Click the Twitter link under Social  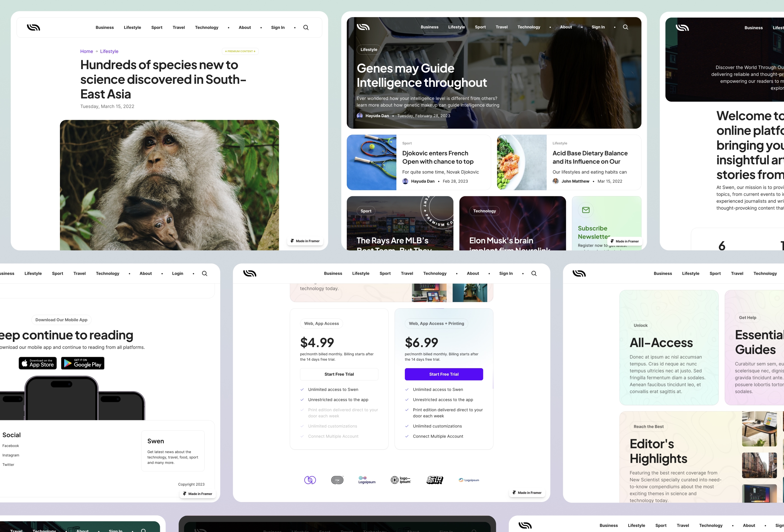pos(8,465)
